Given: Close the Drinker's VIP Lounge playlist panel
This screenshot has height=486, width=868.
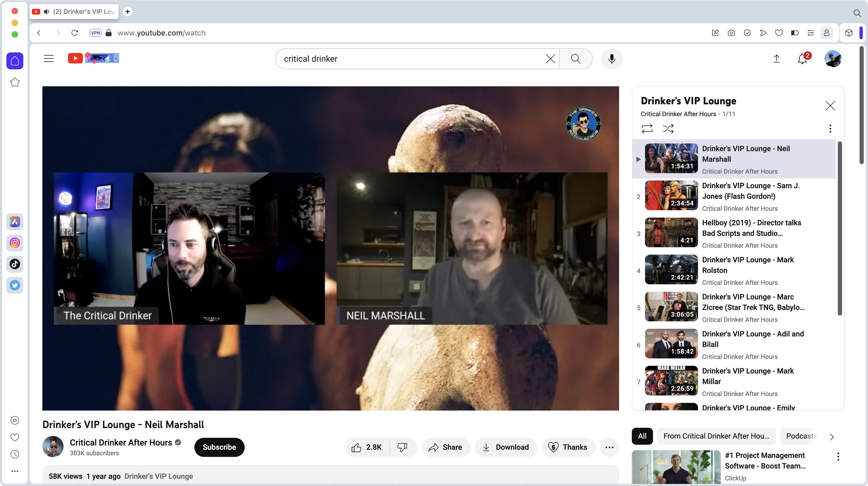Looking at the screenshot, I should tap(830, 105).
